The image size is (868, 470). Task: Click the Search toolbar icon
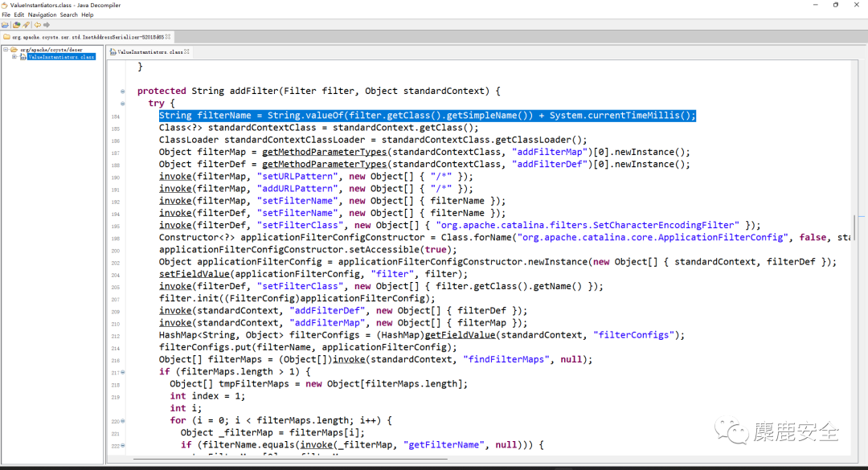(x=26, y=25)
